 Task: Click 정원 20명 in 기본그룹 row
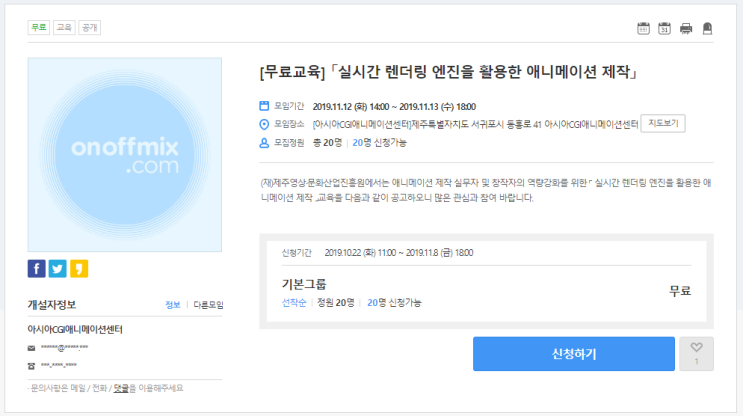[x=335, y=303]
